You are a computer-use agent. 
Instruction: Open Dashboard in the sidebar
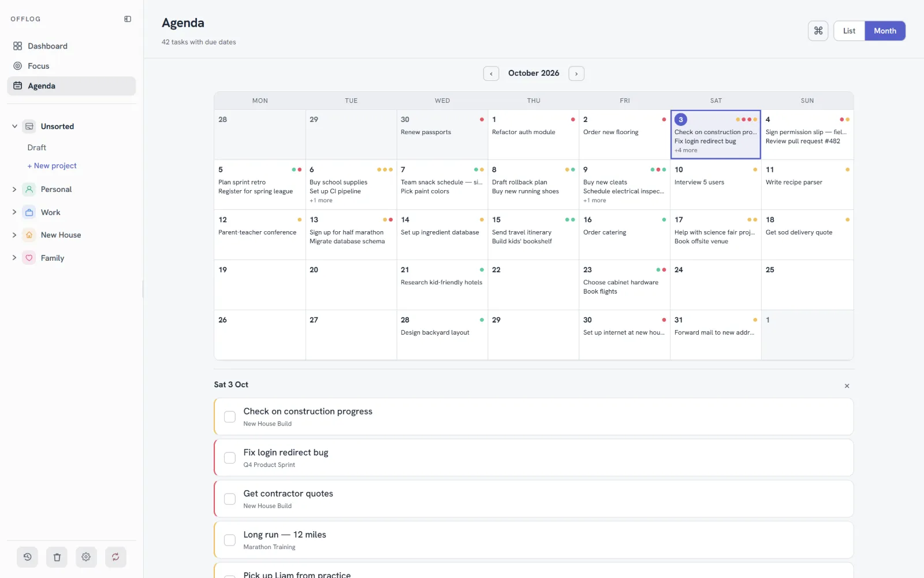(72, 46)
